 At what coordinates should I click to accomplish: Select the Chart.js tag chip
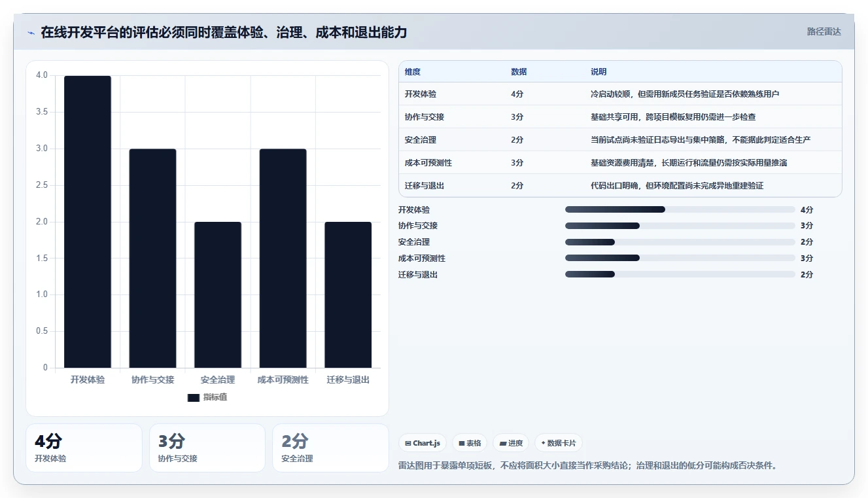click(423, 443)
